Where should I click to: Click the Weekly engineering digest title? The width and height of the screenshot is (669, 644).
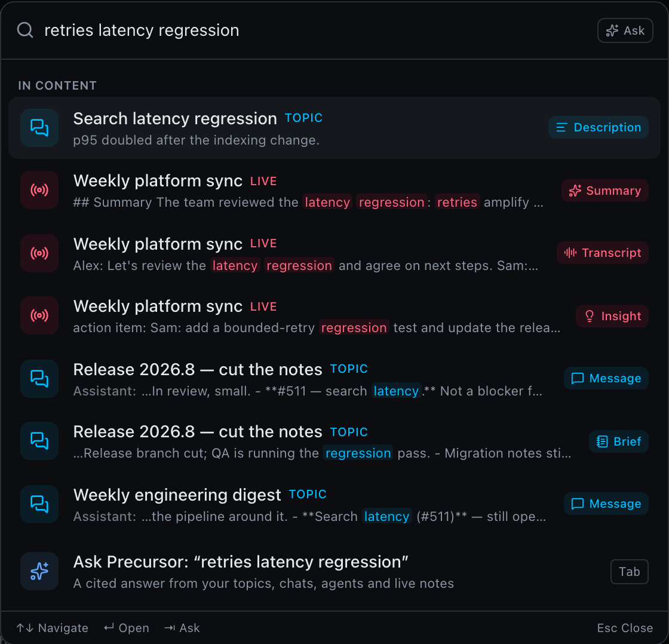(177, 495)
